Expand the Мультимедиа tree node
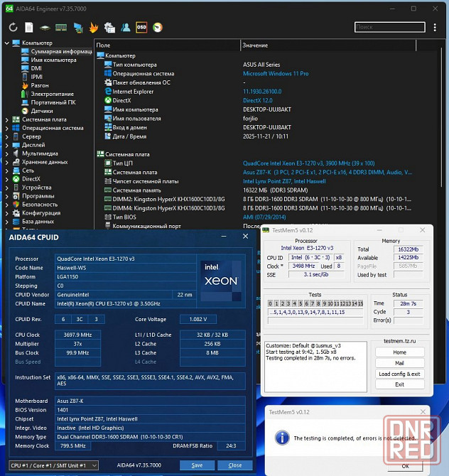 tap(6, 153)
